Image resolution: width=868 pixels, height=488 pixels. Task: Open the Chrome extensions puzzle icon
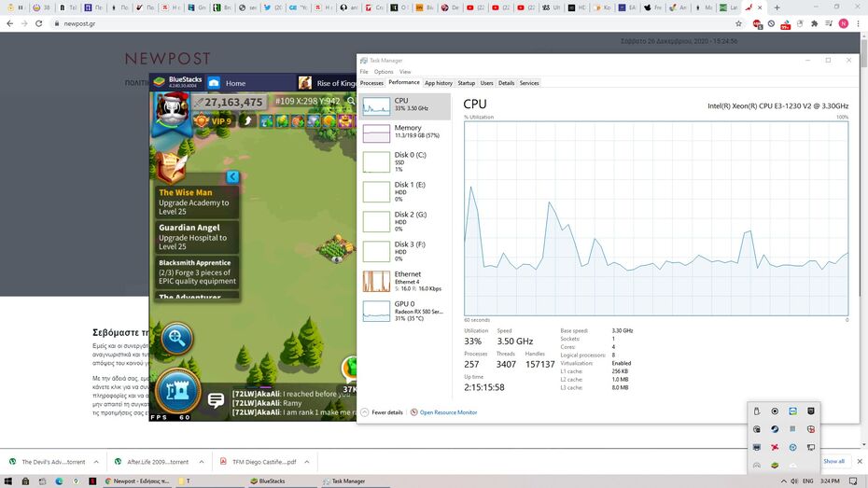(814, 23)
